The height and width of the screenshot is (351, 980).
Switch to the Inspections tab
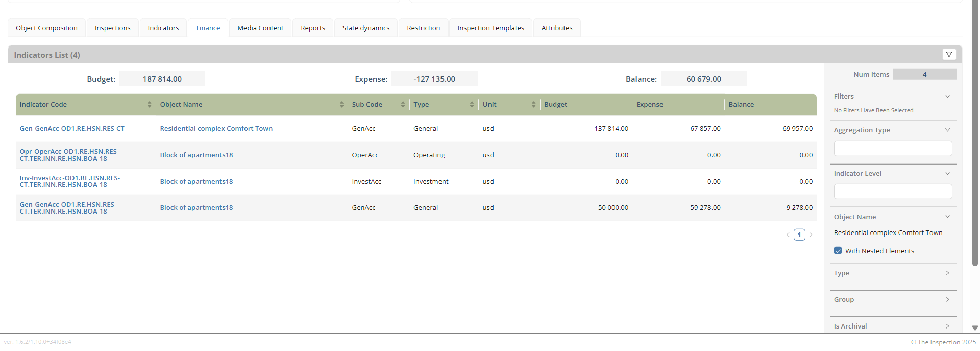tap(113, 28)
